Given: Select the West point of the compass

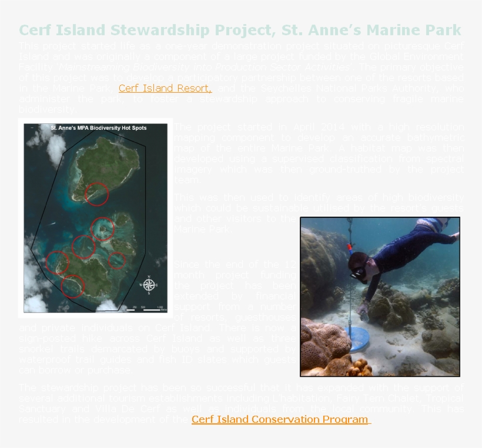Looking at the screenshot, I should [x=140, y=285].
